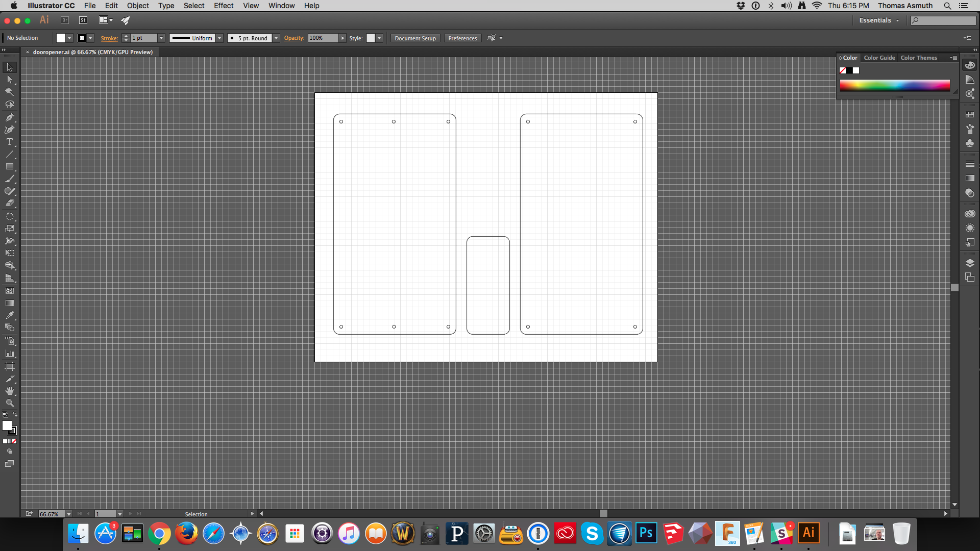
Task: Open the stroke color dropdown in control bar
Action: 90,38
